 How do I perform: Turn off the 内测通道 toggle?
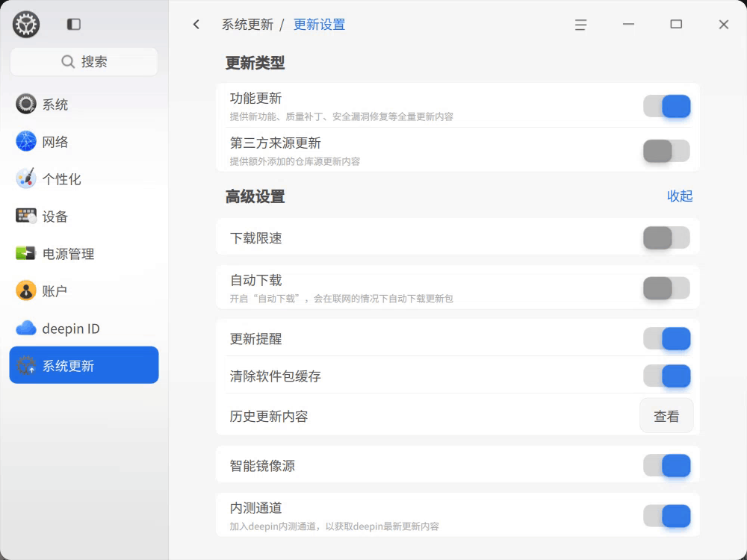coord(666,516)
